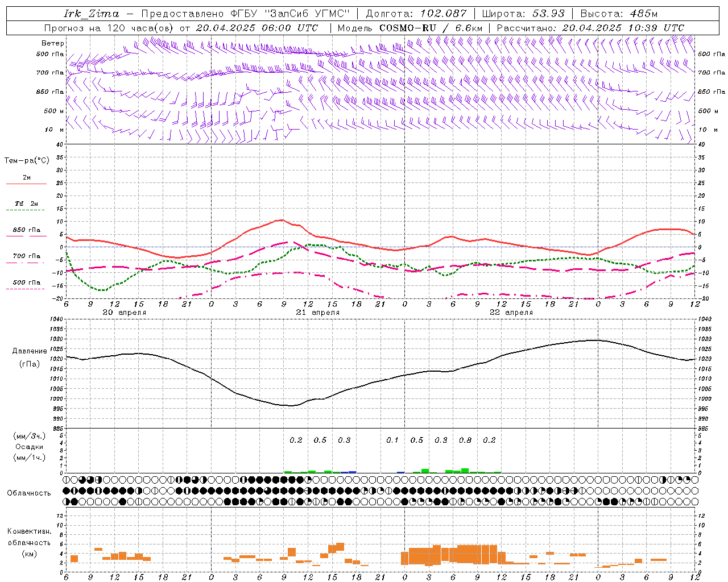Click the "Конвективн." convective cloud label
This screenshot has width=728, height=582.
click(x=29, y=531)
